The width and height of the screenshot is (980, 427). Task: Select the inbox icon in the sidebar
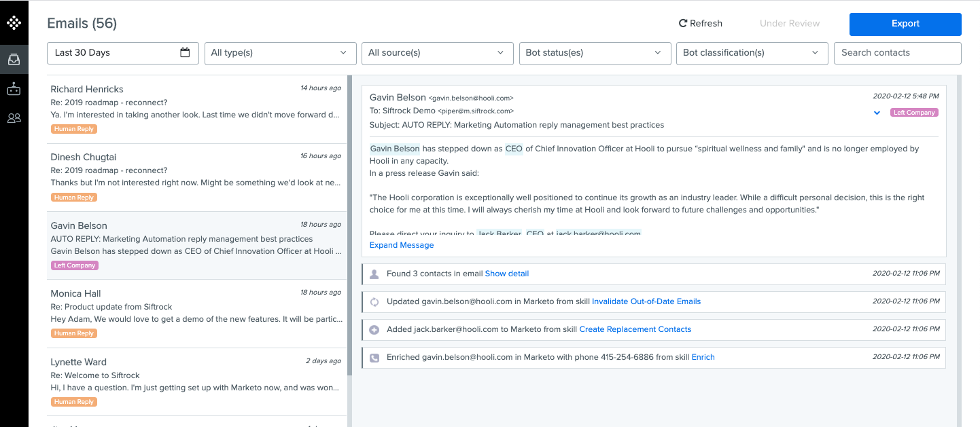pos(14,59)
